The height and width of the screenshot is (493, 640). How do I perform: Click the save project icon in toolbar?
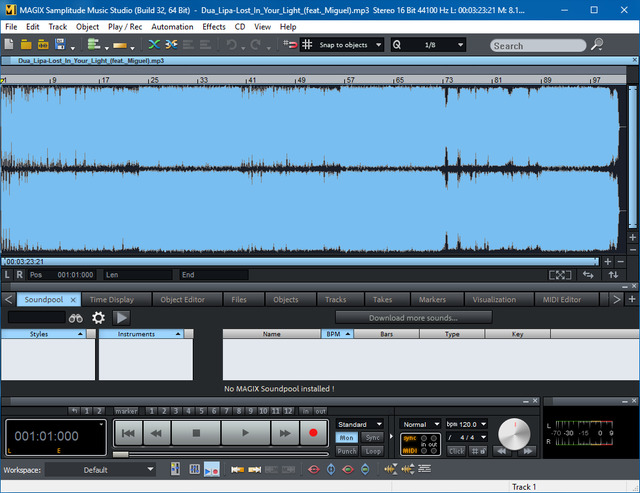tap(61, 45)
